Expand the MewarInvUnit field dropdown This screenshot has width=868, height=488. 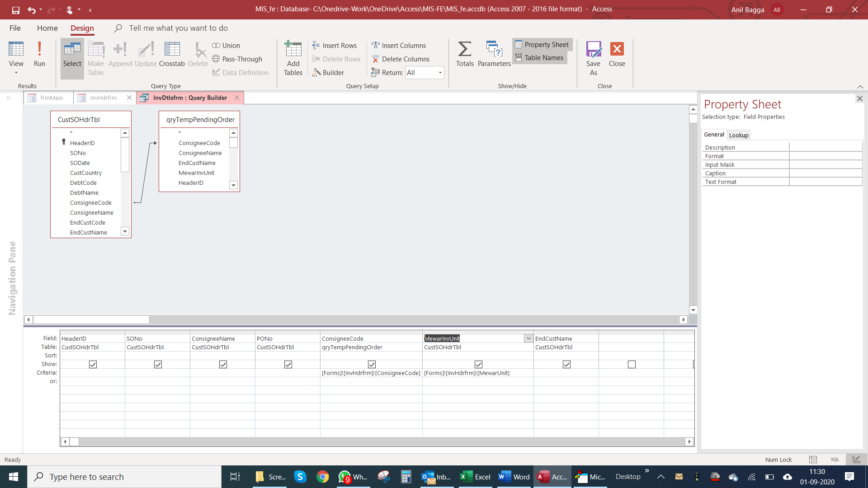tap(528, 338)
